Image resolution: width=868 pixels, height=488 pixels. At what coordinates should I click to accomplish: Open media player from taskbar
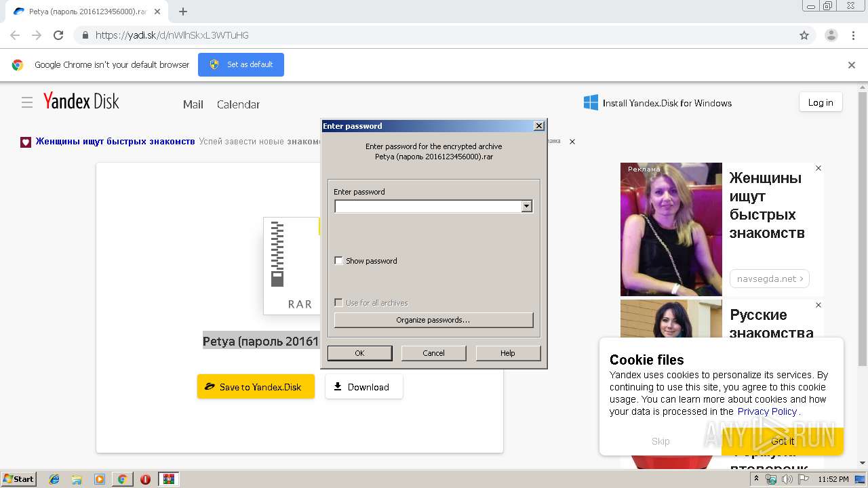point(100,479)
